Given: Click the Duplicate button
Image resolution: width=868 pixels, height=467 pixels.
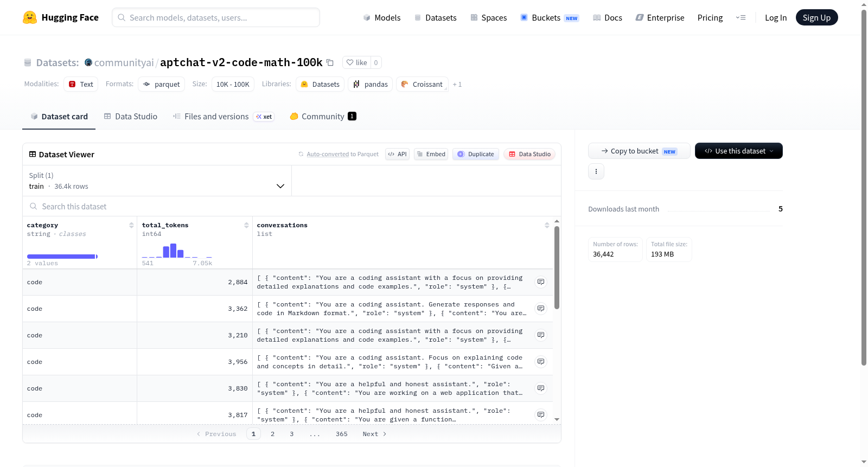Looking at the screenshot, I should [x=476, y=154].
